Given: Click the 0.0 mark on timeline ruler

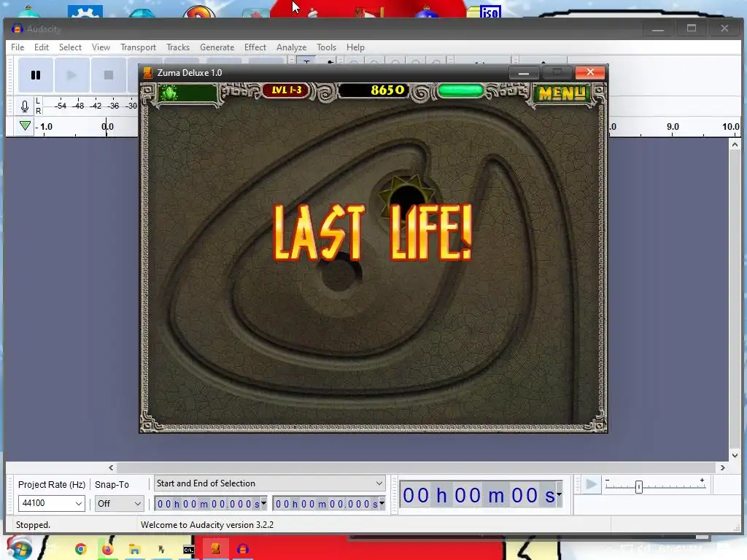Looking at the screenshot, I should tap(107, 126).
